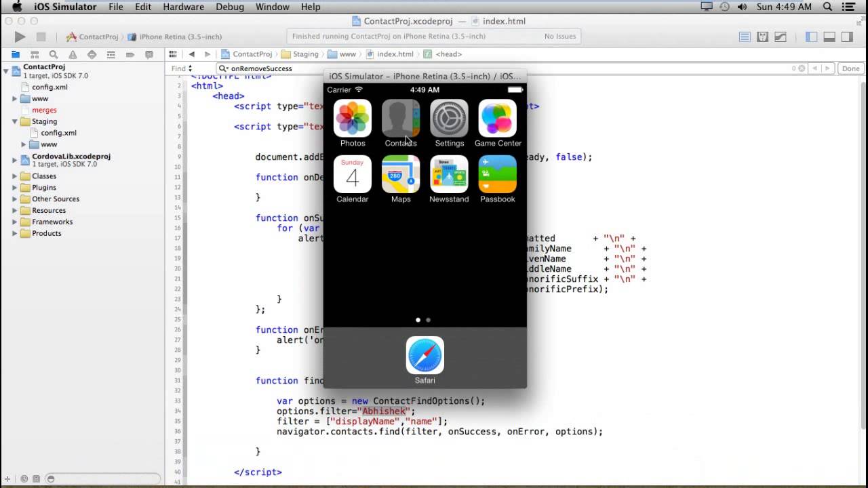
Task: Open Passbook app in iOS Simulator
Action: [x=498, y=174]
